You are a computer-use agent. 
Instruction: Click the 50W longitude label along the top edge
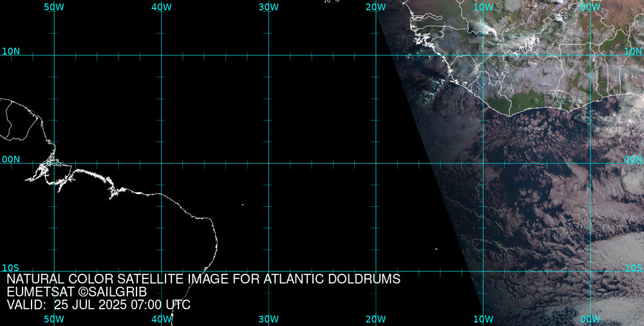(54, 7)
